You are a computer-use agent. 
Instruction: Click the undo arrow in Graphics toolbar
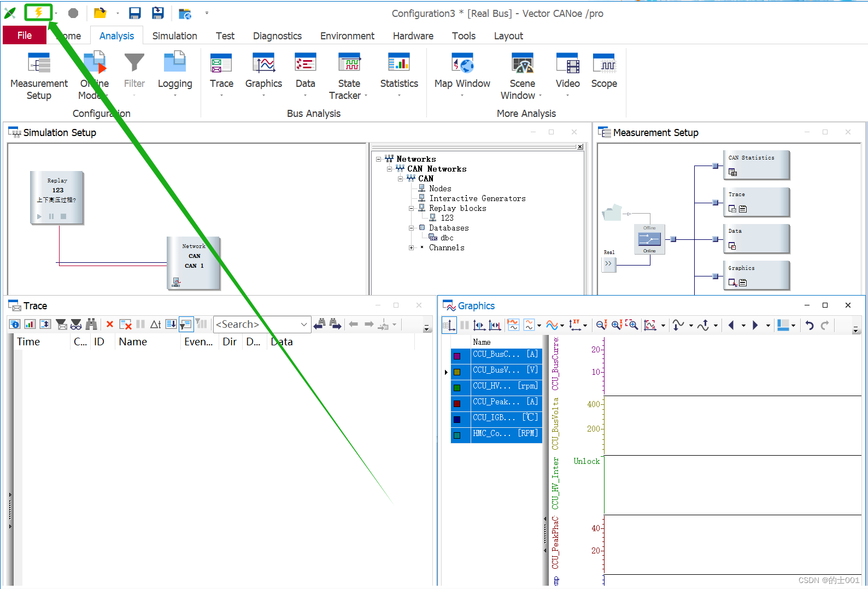pos(809,325)
